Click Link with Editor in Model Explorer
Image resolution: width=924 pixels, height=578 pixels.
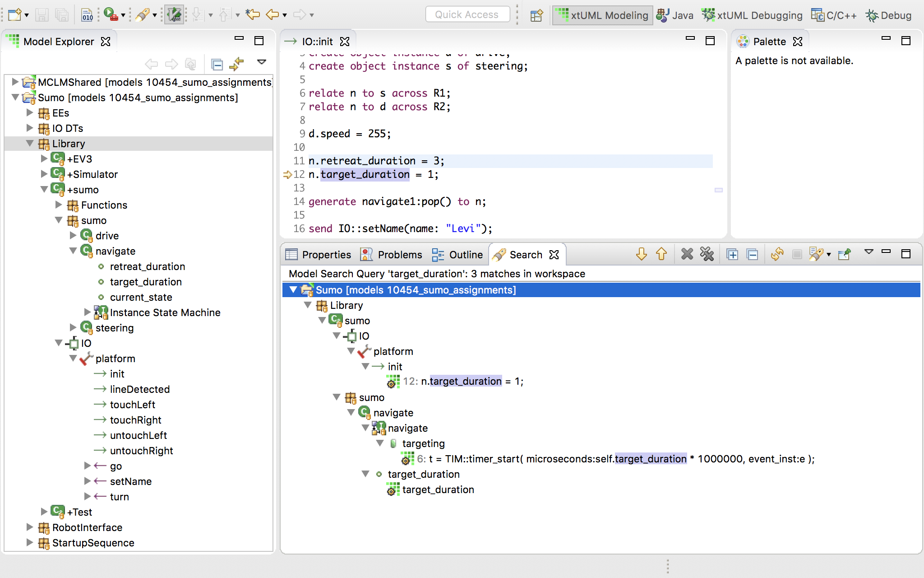point(236,65)
